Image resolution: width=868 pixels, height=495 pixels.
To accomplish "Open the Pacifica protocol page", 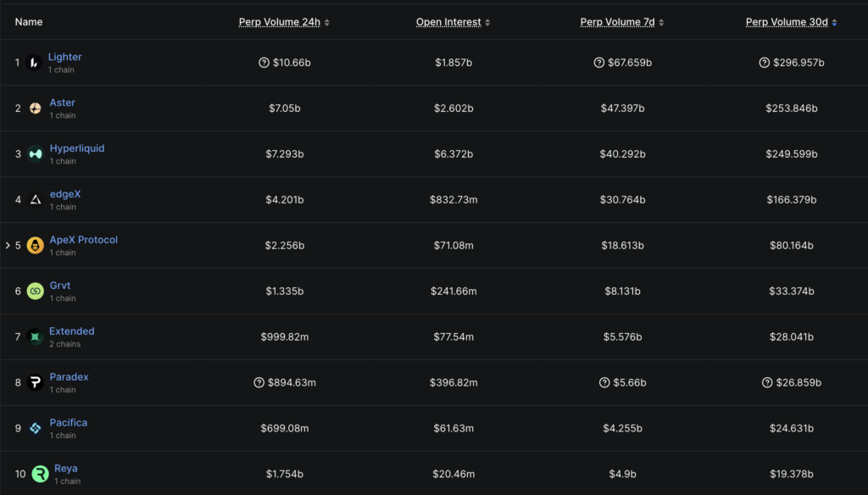I will pos(68,422).
